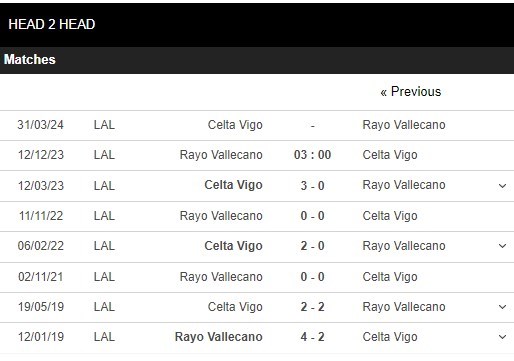The height and width of the screenshot is (361, 514).
Task: Open the 3 - 0 score on 12/03/23
Action: click(x=312, y=186)
